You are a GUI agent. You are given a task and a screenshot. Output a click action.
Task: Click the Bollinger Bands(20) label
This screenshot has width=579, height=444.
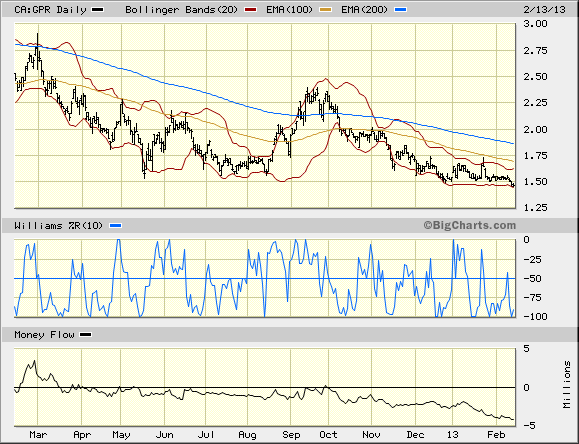click(x=182, y=10)
